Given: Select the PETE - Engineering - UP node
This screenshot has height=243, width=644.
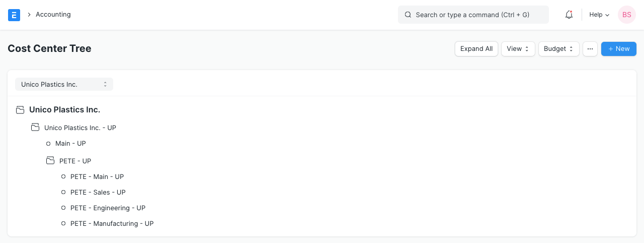Looking at the screenshot, I should [108, 208].
